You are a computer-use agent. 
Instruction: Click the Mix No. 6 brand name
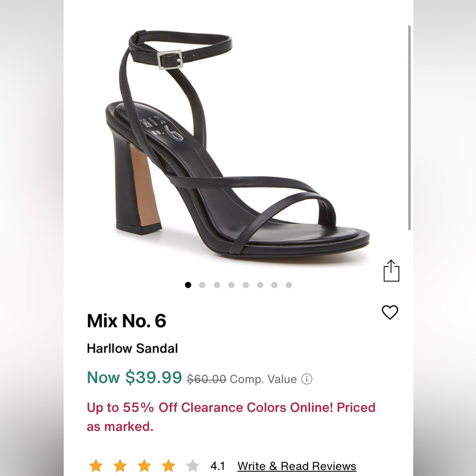pos(127,321)
